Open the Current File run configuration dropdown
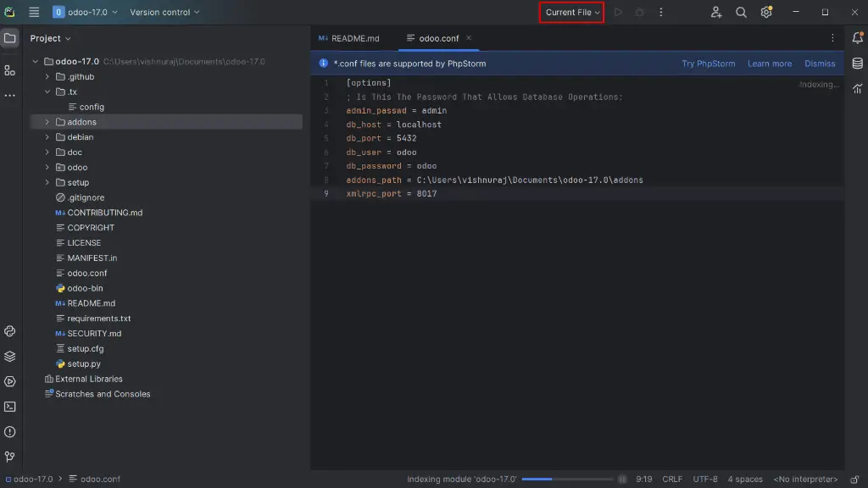 [x=572, y=13]
